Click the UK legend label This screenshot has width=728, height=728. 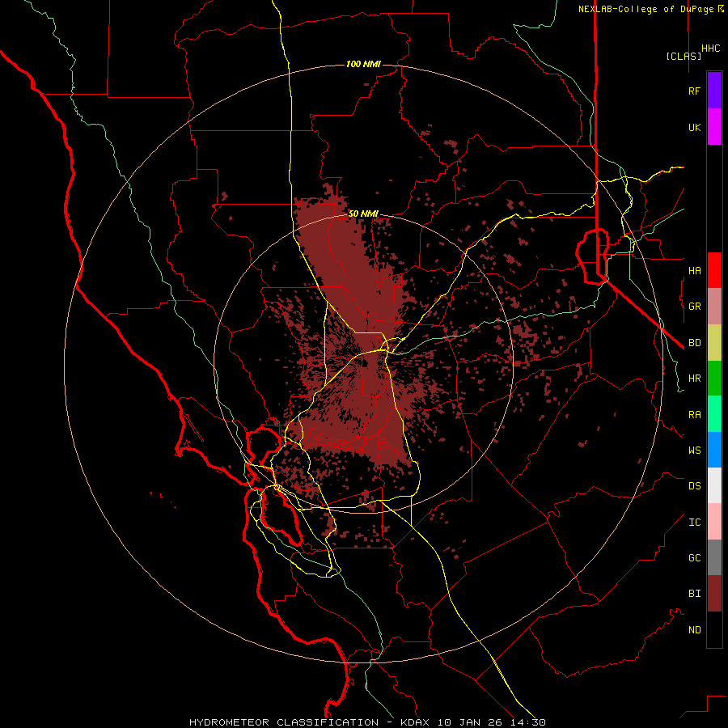[694, 128]
